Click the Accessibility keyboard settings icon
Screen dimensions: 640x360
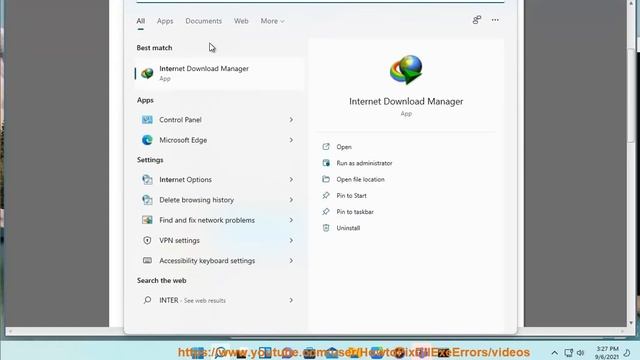coord(147,260)
